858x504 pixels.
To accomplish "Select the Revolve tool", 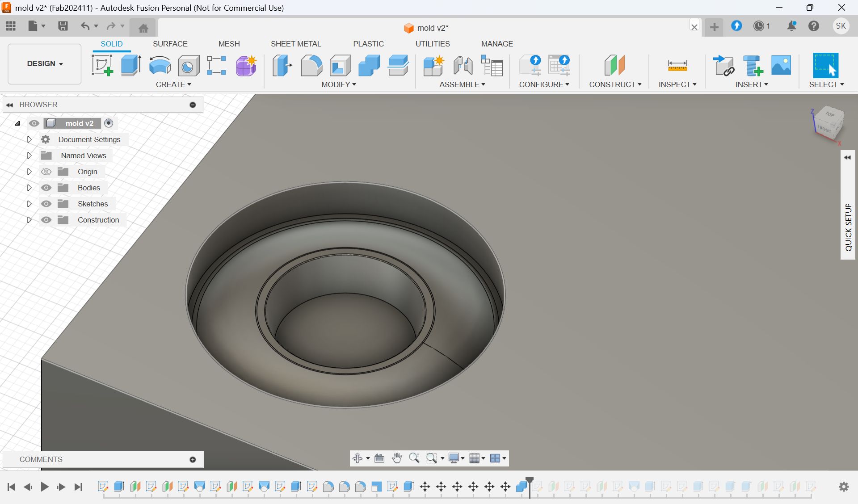I will [160, 66].
